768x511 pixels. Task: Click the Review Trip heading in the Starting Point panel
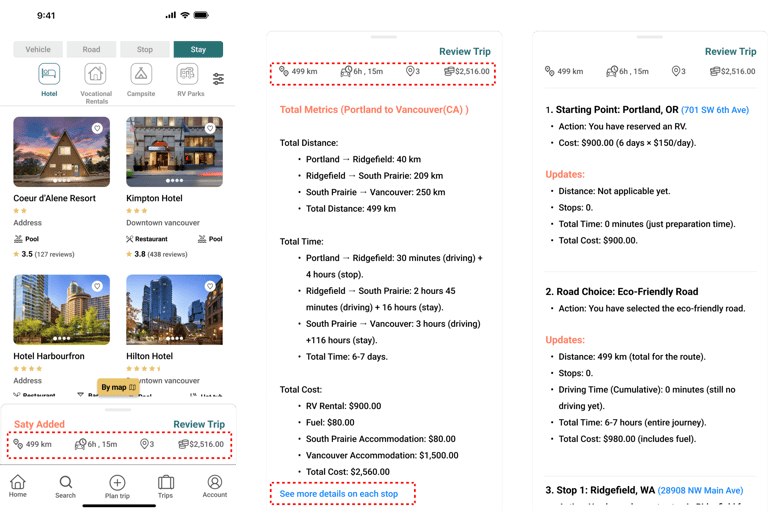pyautogui.click(x=730, y=51)
